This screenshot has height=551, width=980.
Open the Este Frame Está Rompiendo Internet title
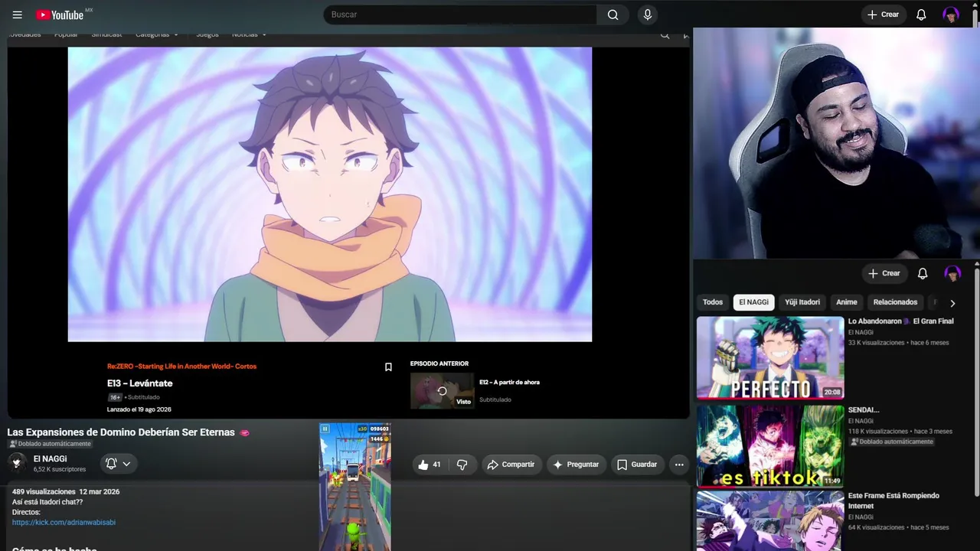click(893, 500)
